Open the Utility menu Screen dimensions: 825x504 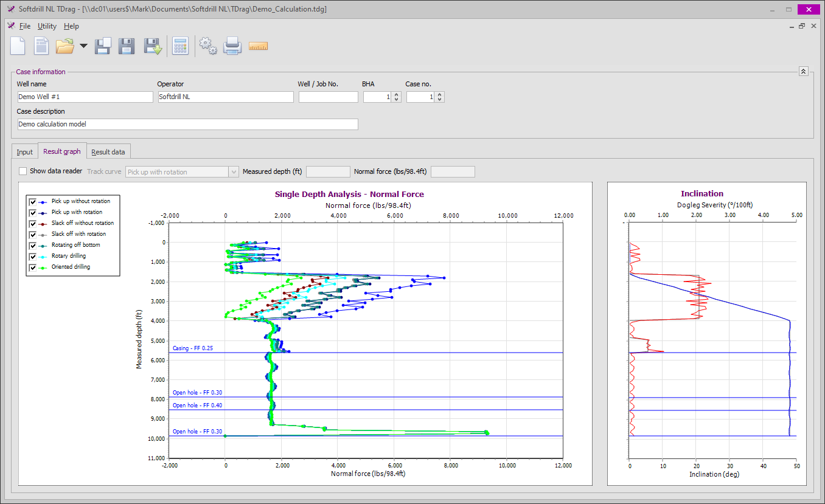[x=47, y=26]
